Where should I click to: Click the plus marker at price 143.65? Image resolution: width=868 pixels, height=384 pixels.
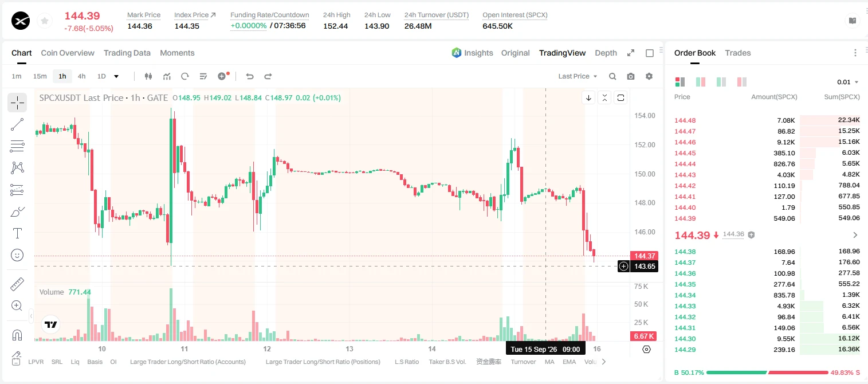pos(623,266)
